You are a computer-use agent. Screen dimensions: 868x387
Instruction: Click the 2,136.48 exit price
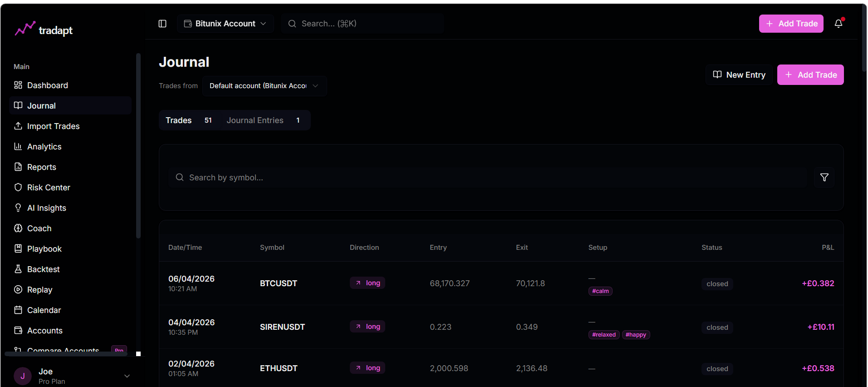click(x=531, y=368)
